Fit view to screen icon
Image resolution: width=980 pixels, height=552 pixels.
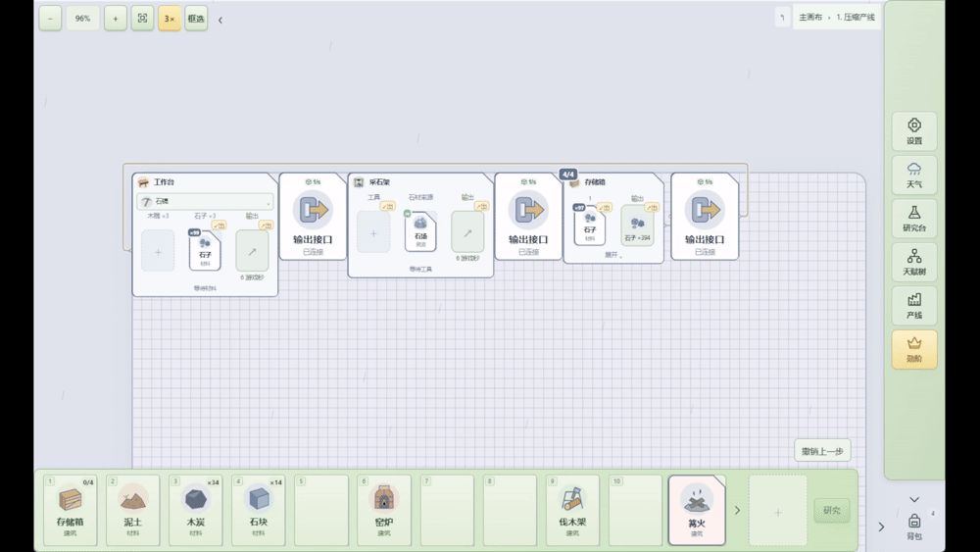click(142, 18)
